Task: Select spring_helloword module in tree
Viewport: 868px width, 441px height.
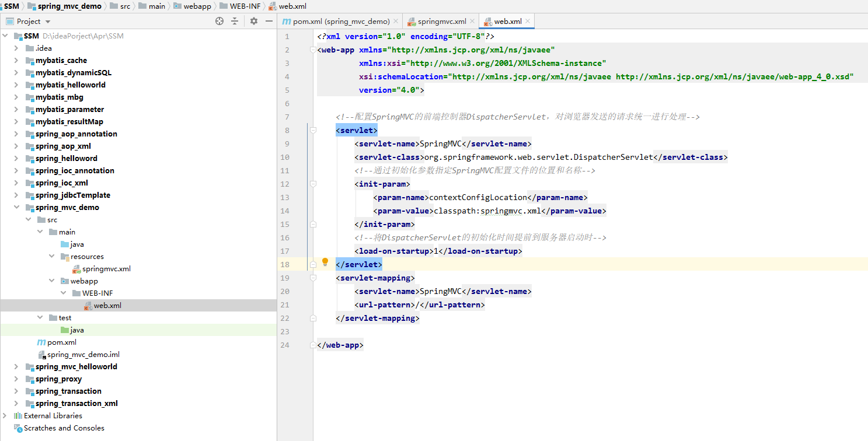Action: click(66, 159)
